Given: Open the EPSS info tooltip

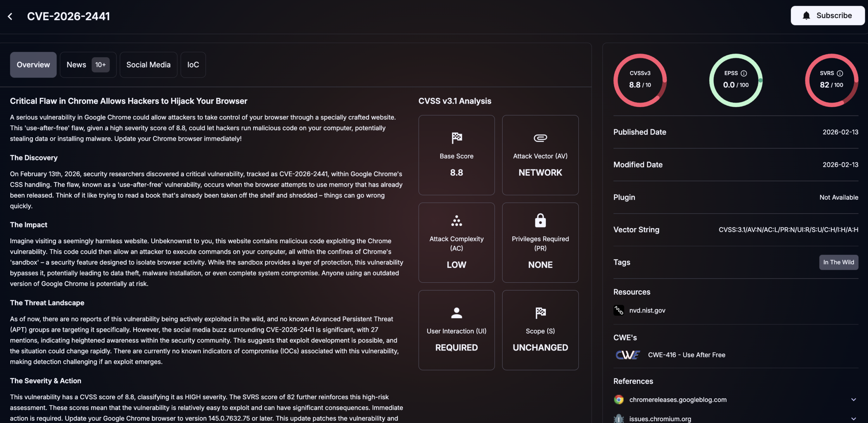Looking at the screenshot, I should click(744, 73).
